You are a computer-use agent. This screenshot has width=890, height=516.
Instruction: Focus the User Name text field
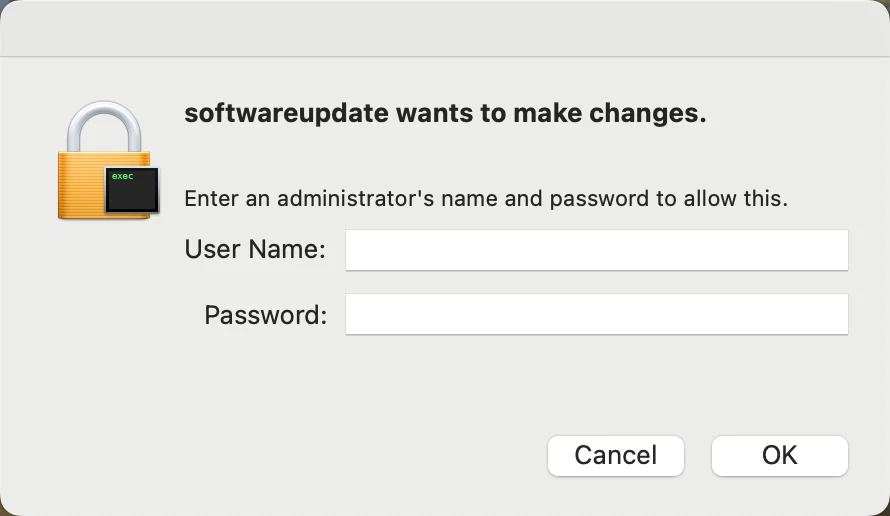point(597,250)
